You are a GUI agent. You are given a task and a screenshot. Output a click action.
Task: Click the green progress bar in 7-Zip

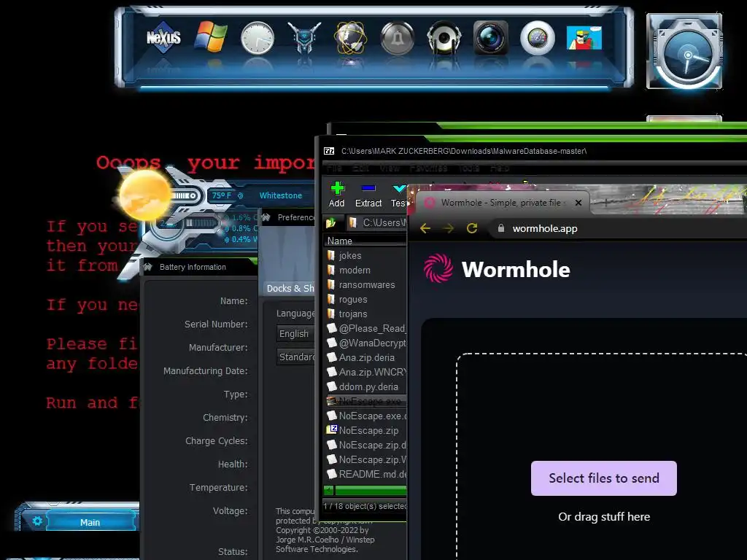pyautogui.click(x=371, y=490)
